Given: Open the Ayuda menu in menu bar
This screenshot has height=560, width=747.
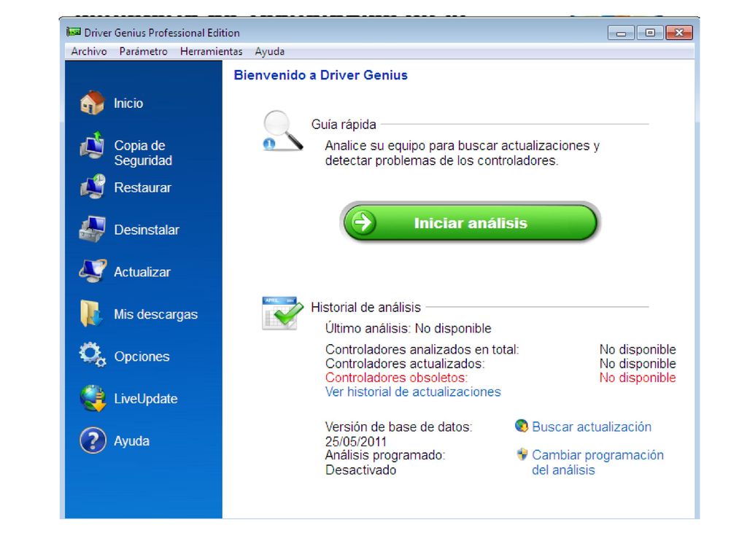Looking at the screenshot, I should [x=270, y=52].
